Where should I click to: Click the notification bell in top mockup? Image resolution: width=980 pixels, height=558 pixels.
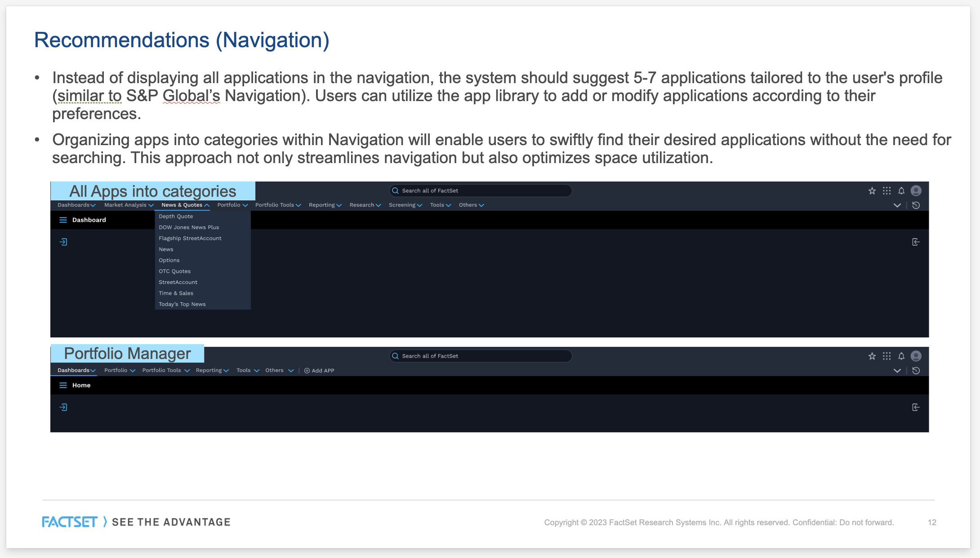[x=901, y=191]
